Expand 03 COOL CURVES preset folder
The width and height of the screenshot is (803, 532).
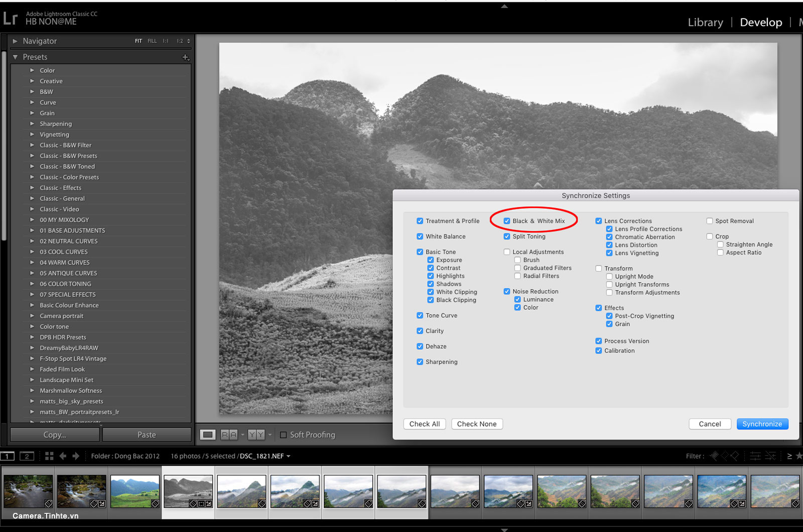click(32, 252)
